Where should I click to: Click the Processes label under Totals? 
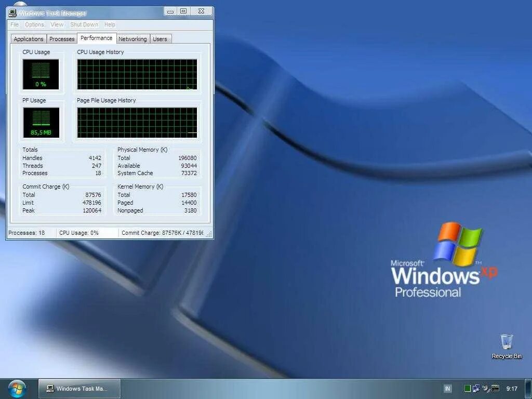coord(35,173)
